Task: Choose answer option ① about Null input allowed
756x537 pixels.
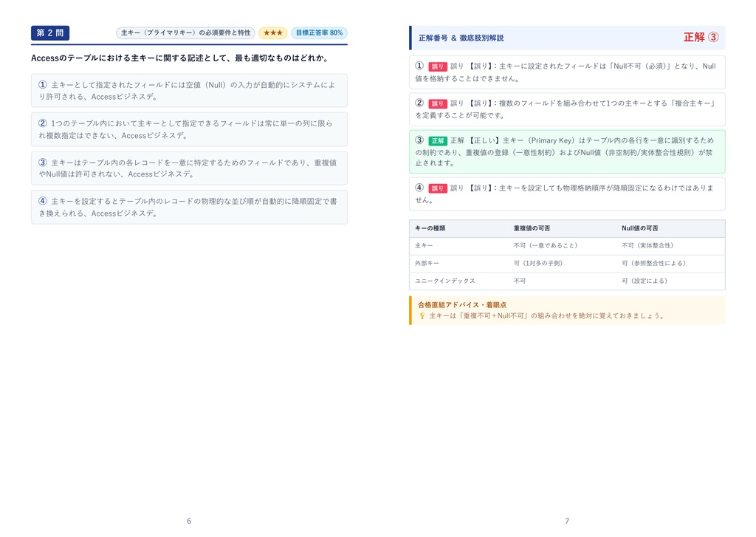Action: click(189, 91)
